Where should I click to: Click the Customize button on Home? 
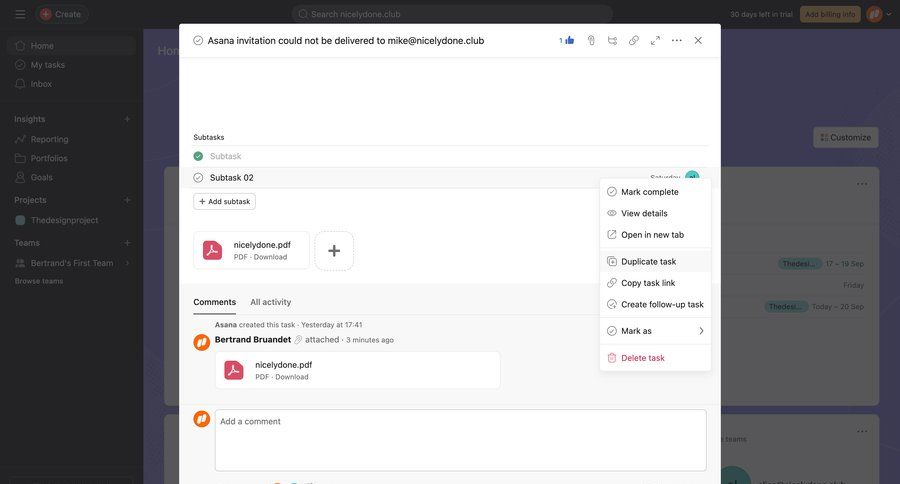click(845, 137)
